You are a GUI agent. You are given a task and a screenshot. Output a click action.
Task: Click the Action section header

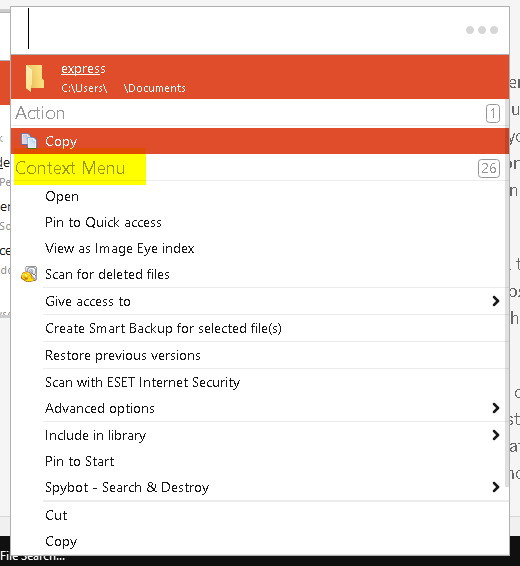40,113
